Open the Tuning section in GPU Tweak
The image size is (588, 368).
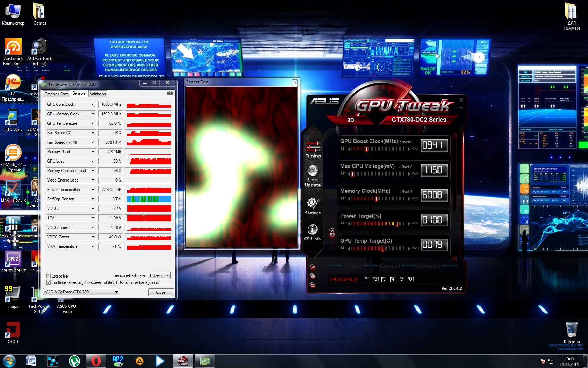click(313, 150)
